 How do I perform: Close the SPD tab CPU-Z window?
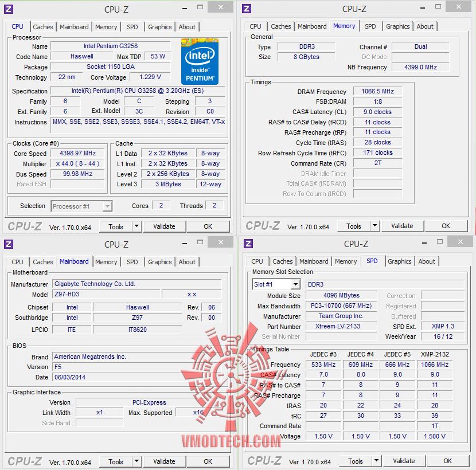461,241
